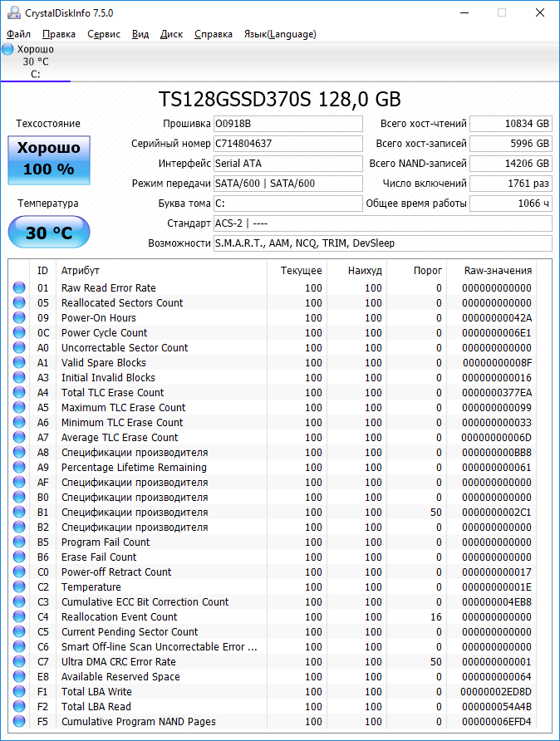Open the Диск menu
Screen dimensions: 560x741
(171, 34)
